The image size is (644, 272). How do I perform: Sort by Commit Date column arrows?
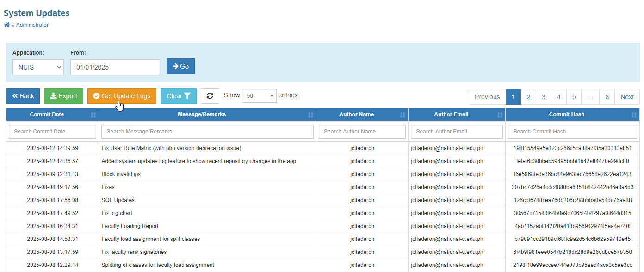click(93, 114)
